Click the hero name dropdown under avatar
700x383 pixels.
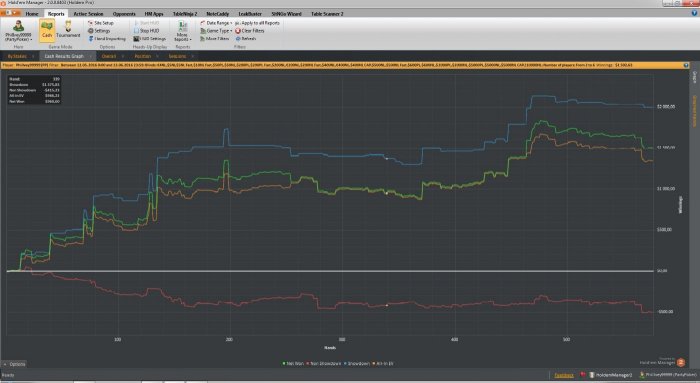(x=18, y=37)
